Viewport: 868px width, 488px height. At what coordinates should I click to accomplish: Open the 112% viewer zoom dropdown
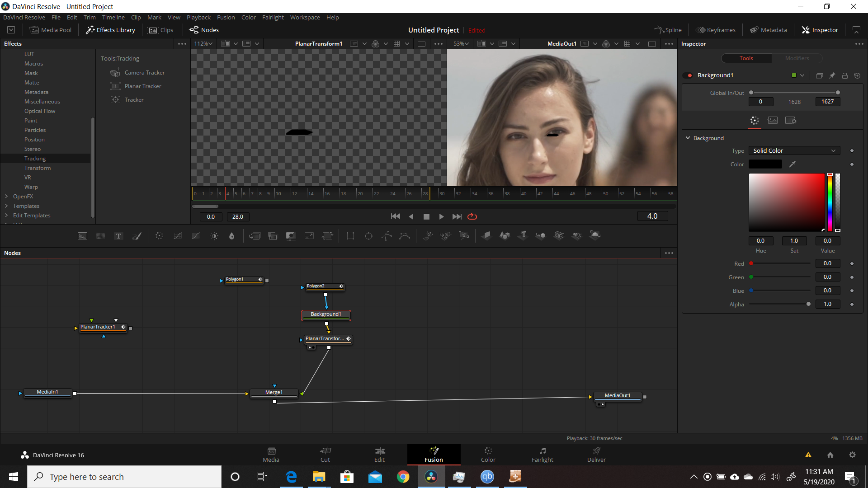click(203, 44)
